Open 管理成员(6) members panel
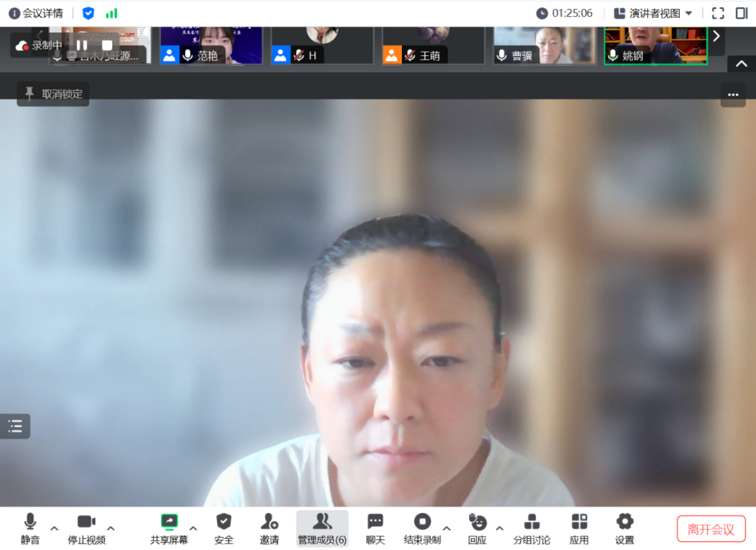Screen dimensions: 756x550 pyautogui.click(x=322, y=528)
